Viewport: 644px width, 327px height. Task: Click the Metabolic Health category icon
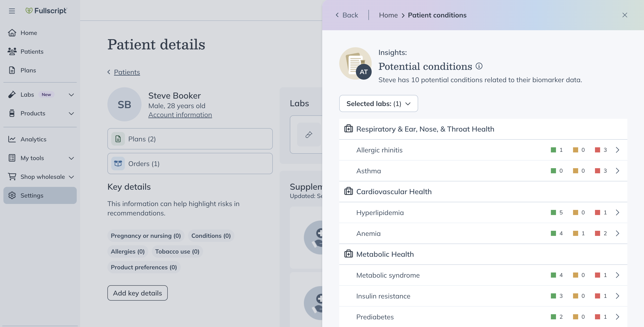[348, 254]
